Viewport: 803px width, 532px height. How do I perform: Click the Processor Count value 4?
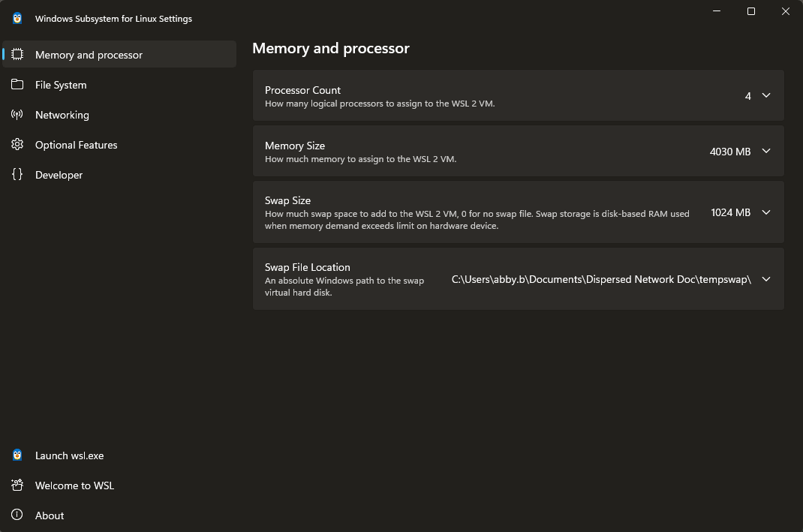(x=747, y=96)
